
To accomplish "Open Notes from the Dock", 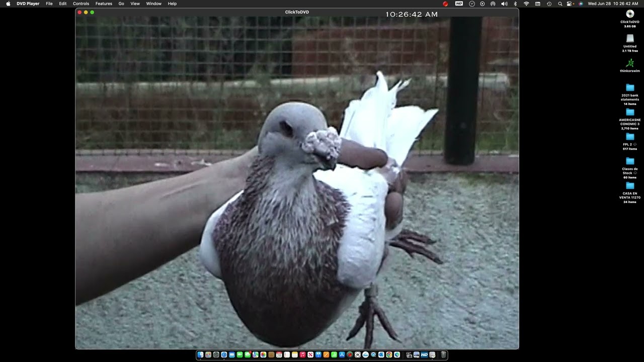I will [x=295, y=354].
